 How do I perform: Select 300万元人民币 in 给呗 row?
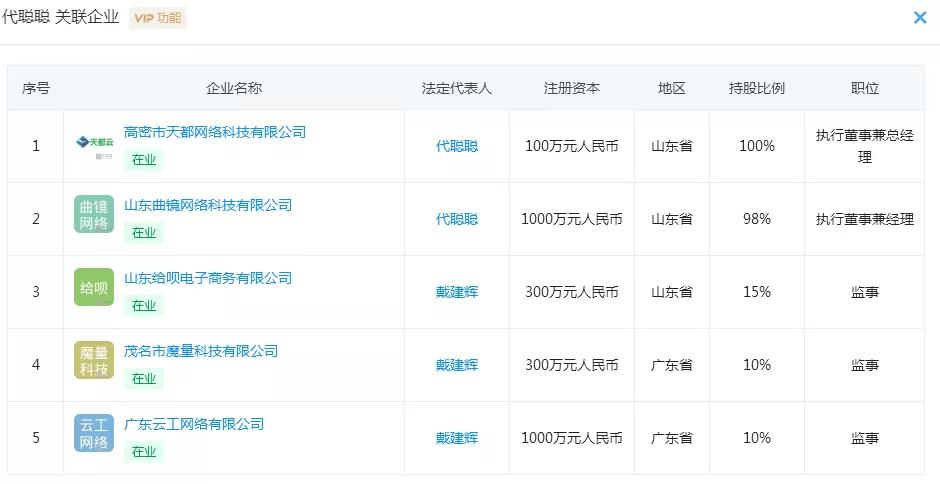pos(572,293)
